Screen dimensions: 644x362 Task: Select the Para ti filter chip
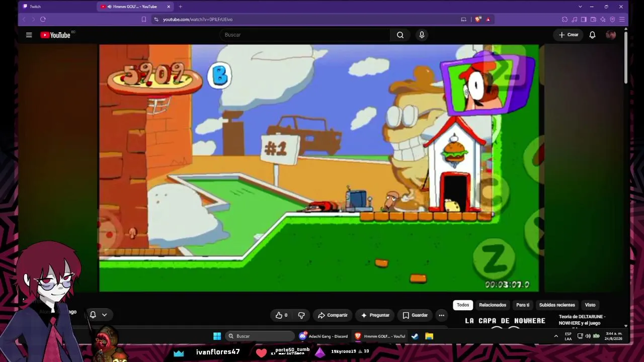[x=523, y=305]
